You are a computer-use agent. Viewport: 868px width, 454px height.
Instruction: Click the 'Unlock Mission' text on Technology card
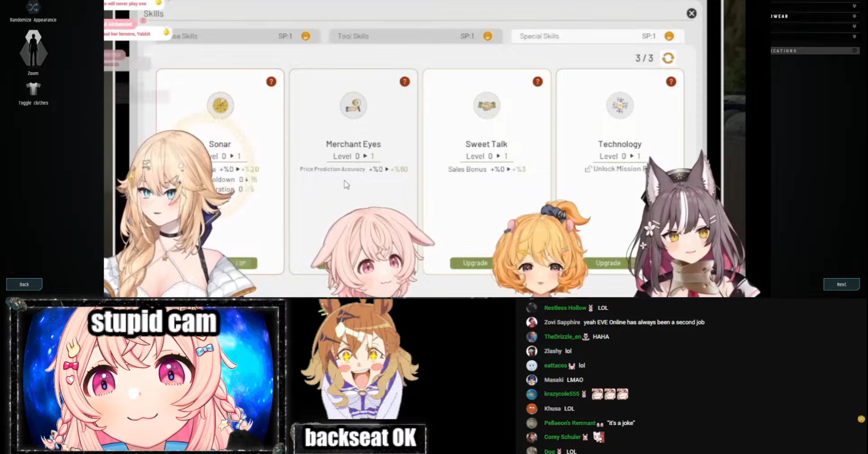click(617, 169)
